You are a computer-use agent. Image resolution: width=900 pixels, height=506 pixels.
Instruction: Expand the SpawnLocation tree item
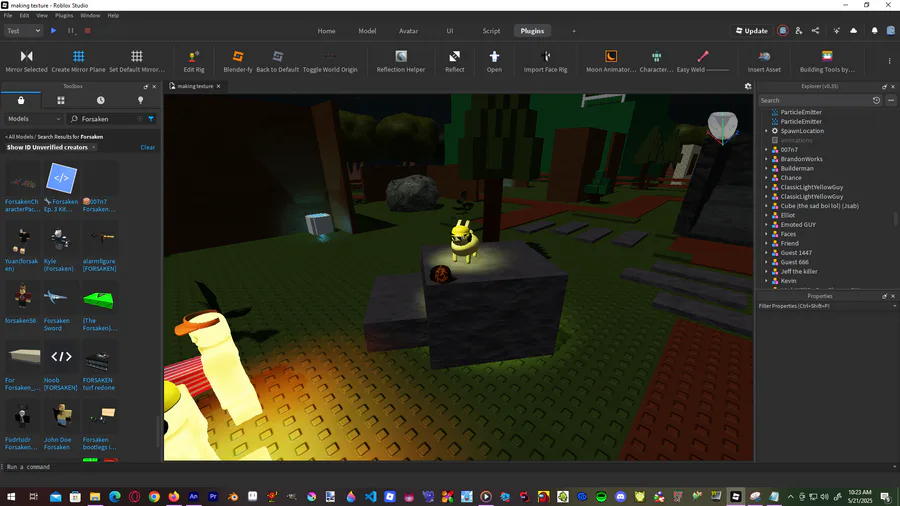tap(766, 131)
